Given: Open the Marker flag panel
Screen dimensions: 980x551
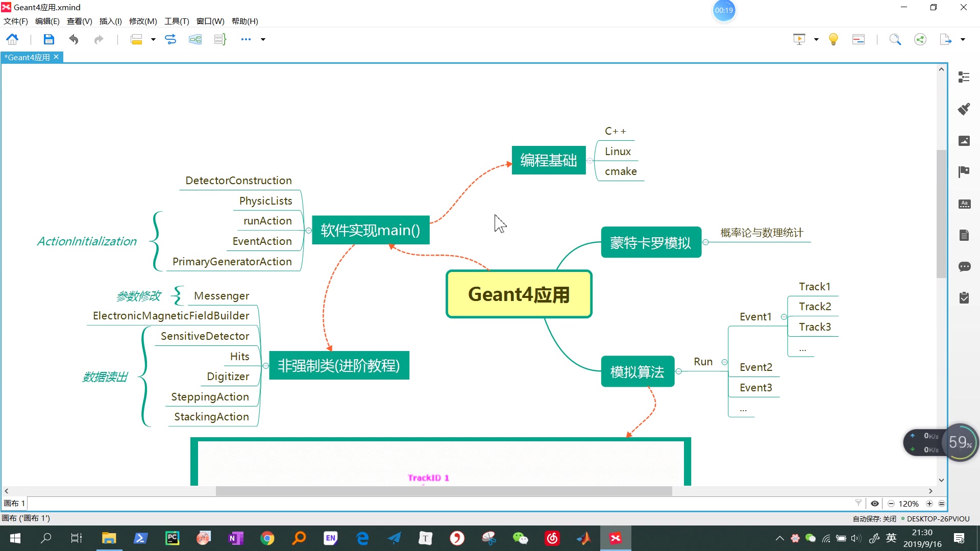Looking at the screenshot, I should click(964, 172).
